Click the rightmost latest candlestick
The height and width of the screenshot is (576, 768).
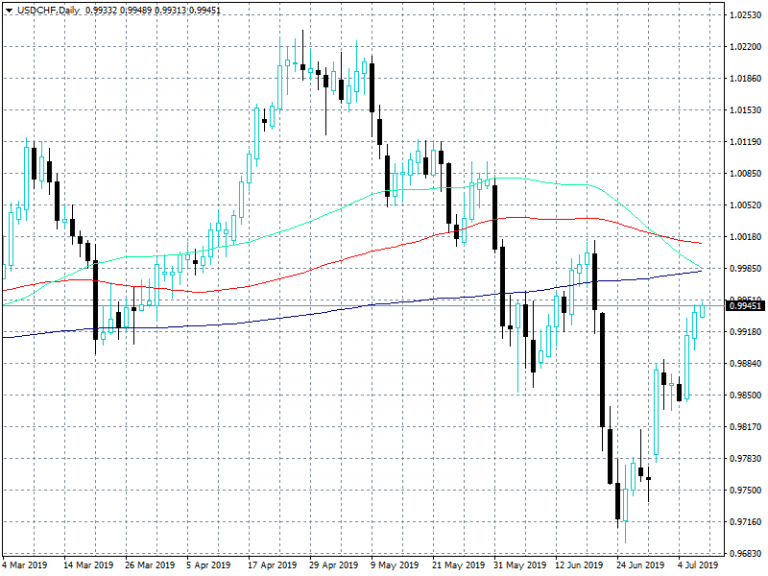702,310
